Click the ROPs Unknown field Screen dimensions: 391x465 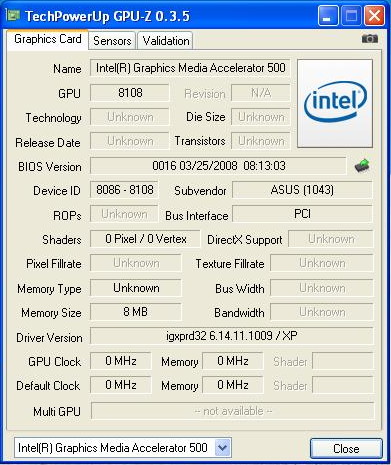(124, 214)
